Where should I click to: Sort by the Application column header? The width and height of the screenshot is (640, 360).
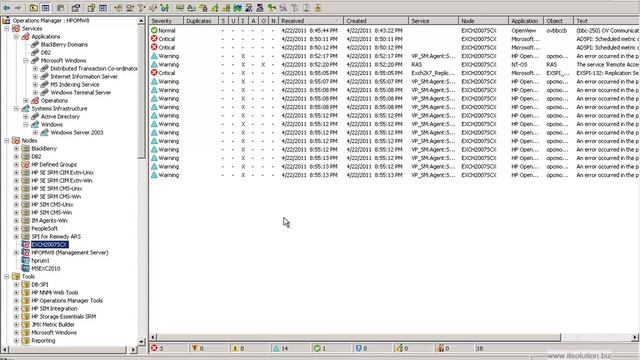526,21
